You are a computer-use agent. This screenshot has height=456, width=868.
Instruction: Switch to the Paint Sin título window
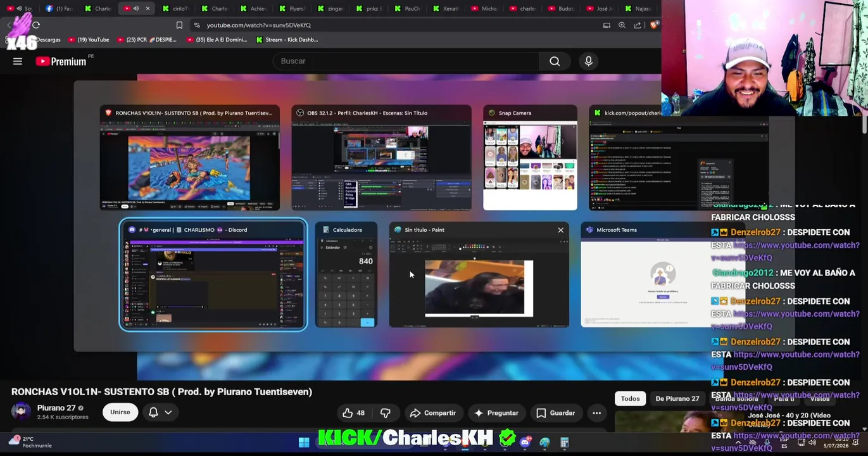[479, 275]
